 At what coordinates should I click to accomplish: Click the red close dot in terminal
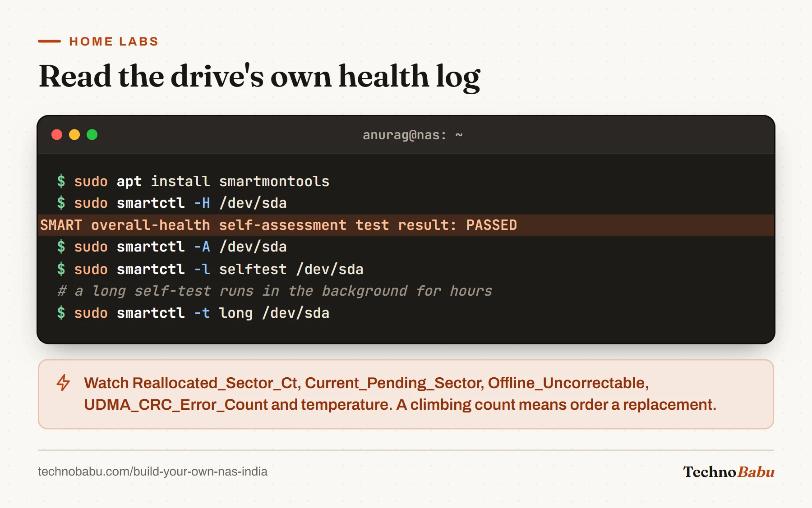(57, 135)
